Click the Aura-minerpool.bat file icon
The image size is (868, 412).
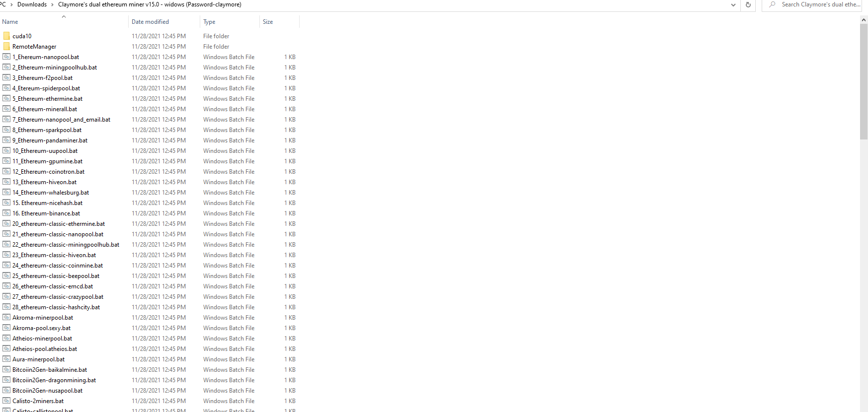point(6,359)
